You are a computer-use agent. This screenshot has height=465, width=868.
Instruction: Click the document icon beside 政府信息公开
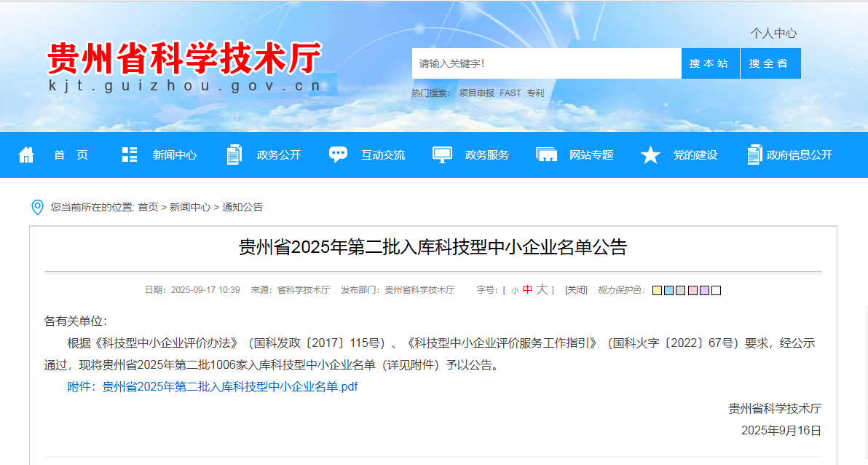click(754, 155)
